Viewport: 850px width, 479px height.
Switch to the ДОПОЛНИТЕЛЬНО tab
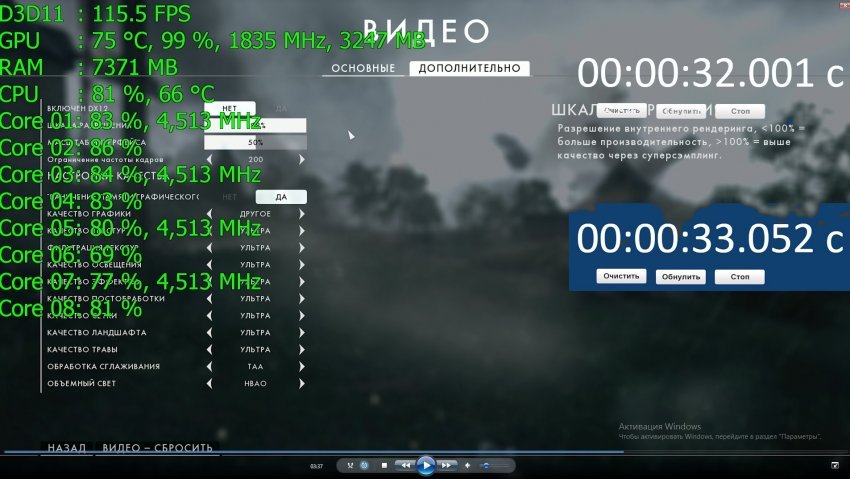click(x=469, y=68)
